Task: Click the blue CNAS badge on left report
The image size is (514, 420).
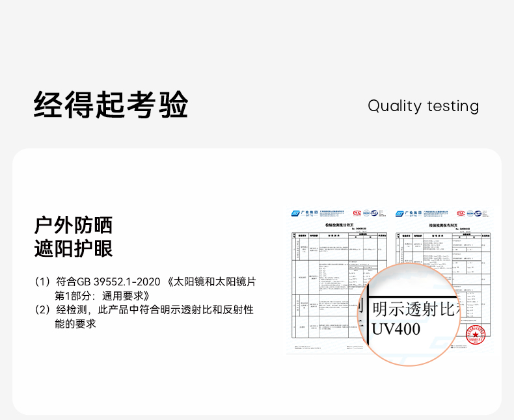Action: click(375, 213)
